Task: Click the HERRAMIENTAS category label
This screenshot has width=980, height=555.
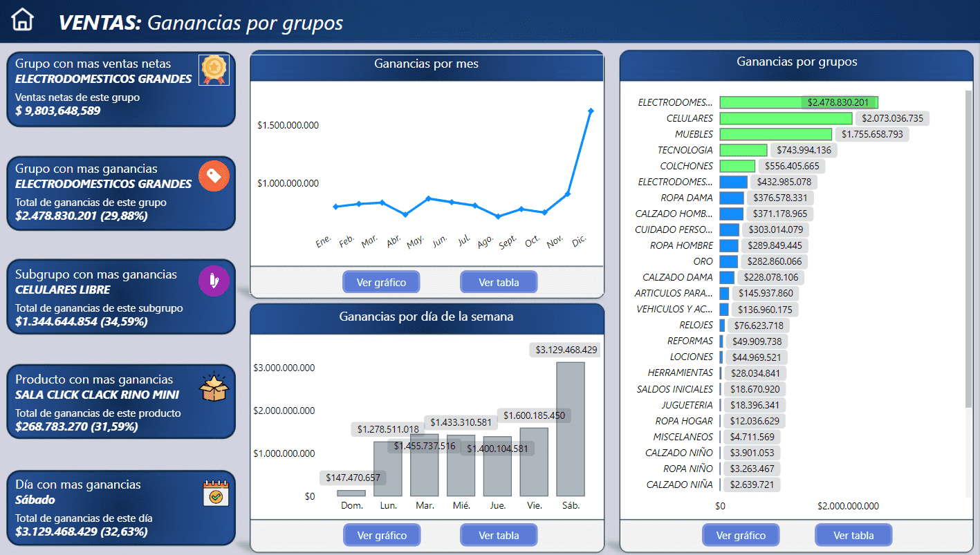Action: click(x=681, y=373)
